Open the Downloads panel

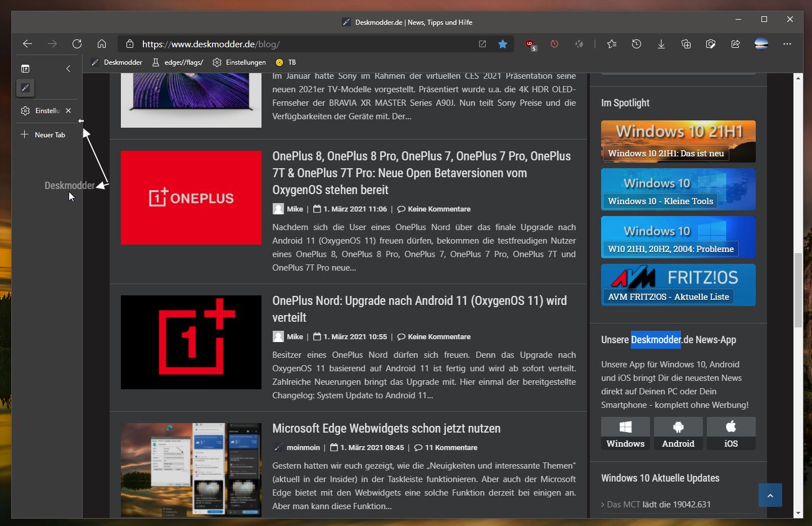point(661,44)
